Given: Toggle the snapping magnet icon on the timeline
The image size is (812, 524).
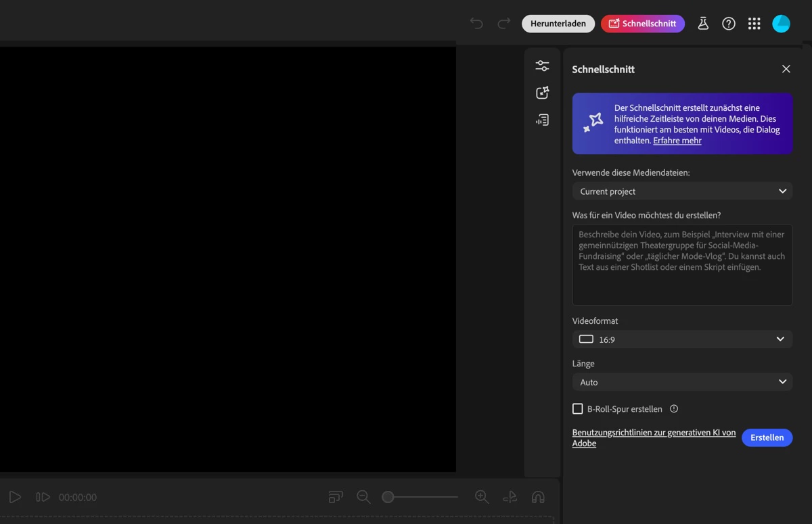Looking at the screenshot, I should (538, 497).
